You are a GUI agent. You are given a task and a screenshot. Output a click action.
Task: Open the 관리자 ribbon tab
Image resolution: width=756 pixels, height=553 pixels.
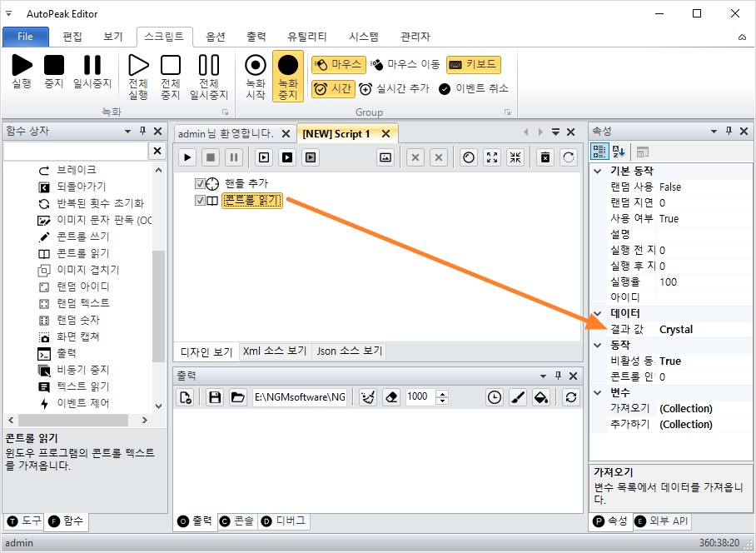click(x=415, y=37)
